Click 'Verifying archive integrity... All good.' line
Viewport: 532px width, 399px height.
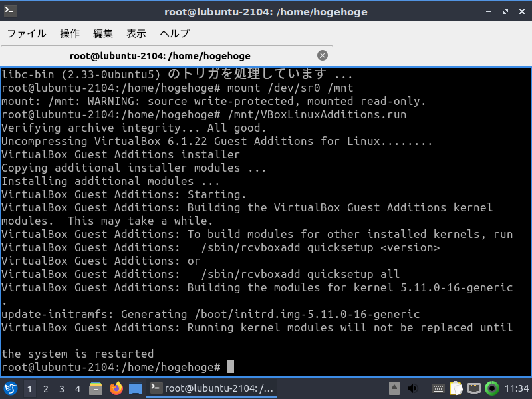134,128
